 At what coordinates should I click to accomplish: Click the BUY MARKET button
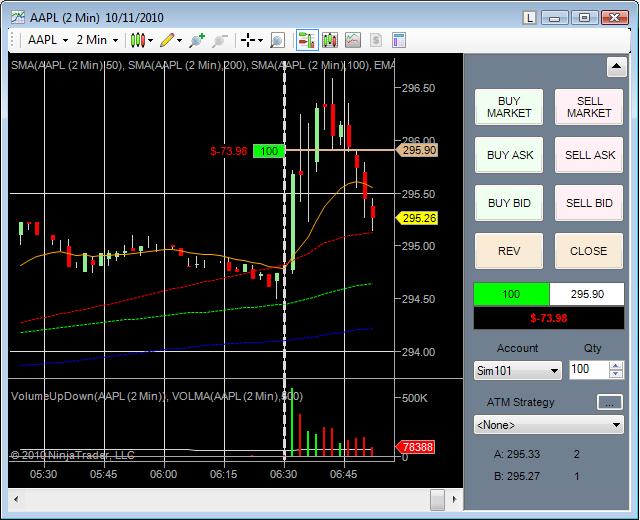pos(509,107)
